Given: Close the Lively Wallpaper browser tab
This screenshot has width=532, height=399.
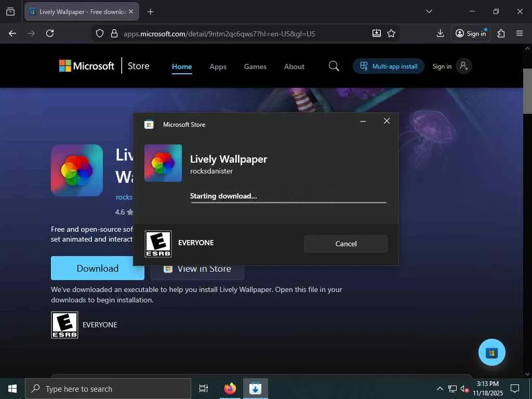Looking at the screenshot, I should (x=131, y=11).
